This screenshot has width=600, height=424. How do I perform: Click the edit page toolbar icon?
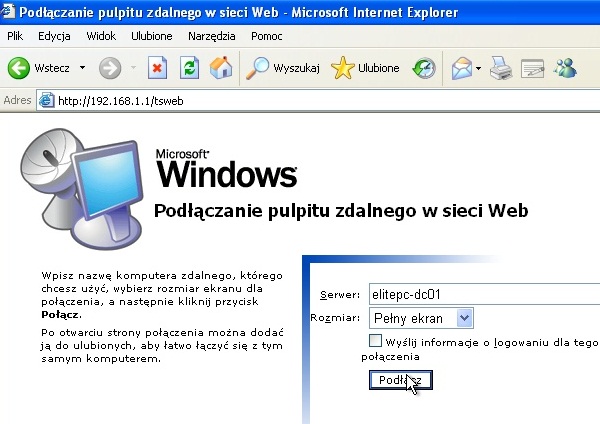coord(532,69)
